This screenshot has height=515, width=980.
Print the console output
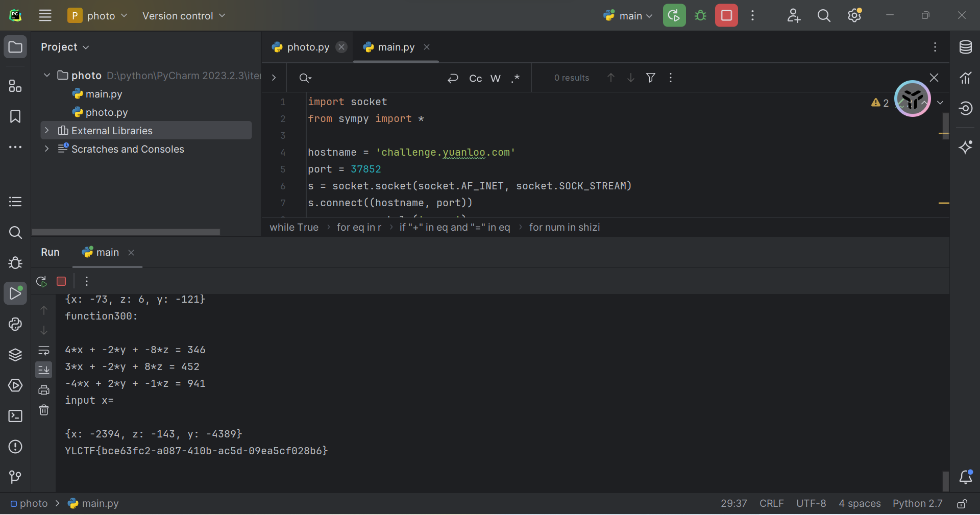[x=44, y=390]
